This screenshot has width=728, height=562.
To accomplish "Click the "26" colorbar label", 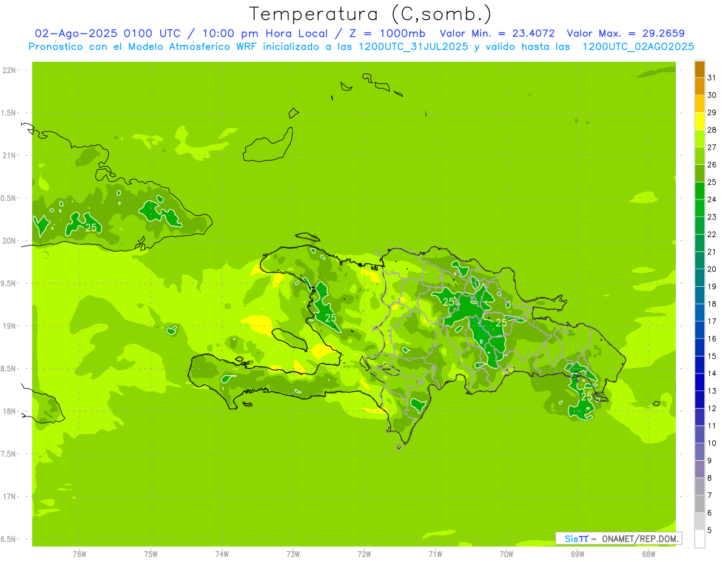I will point(712,165).
